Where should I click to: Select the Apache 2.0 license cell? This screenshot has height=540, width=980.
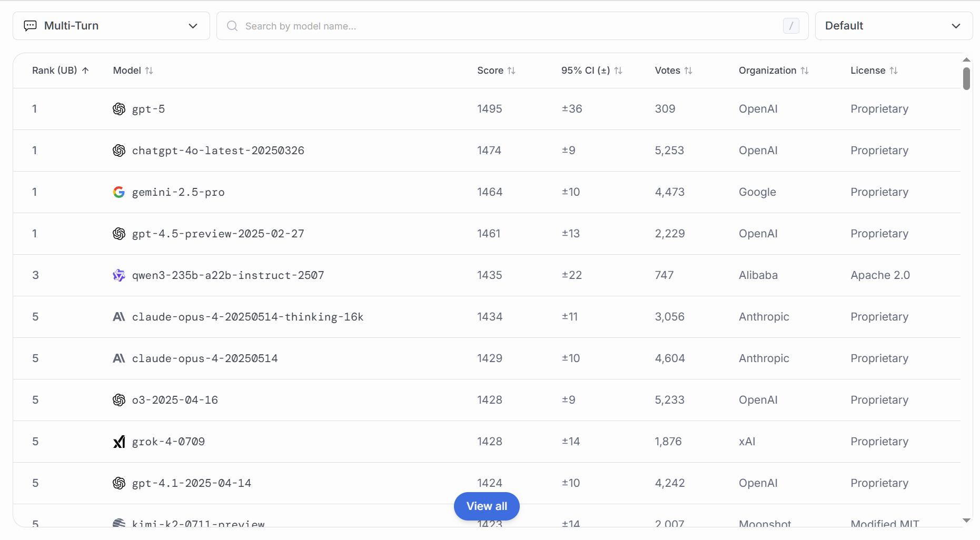pos(880,275)
